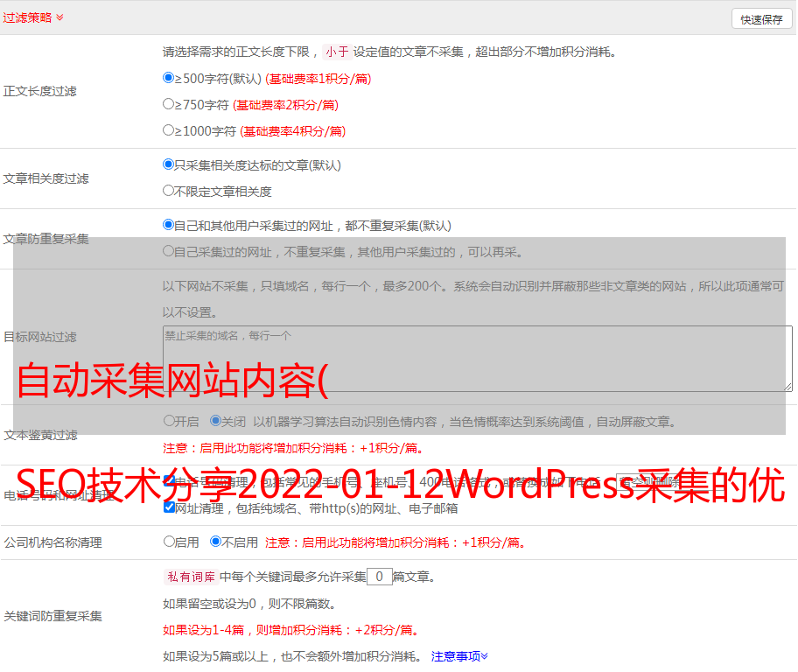Turn on 文本鉴黄过滤 with 开启

tap(169, 421)
